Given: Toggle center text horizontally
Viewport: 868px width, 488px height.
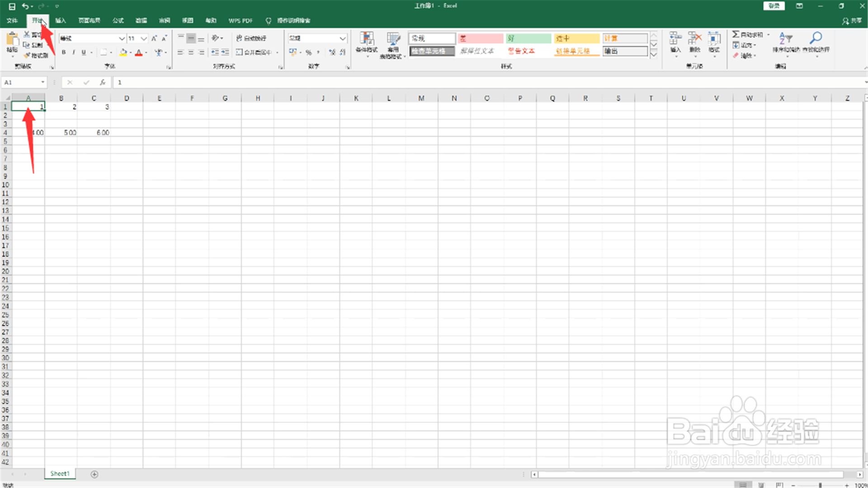Looking at the screenshot, I should tap(191, 52).
